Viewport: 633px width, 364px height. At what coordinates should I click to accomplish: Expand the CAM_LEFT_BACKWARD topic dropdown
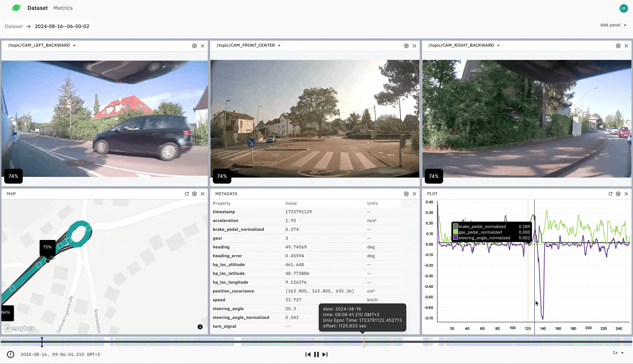click(x=74, y=45)
